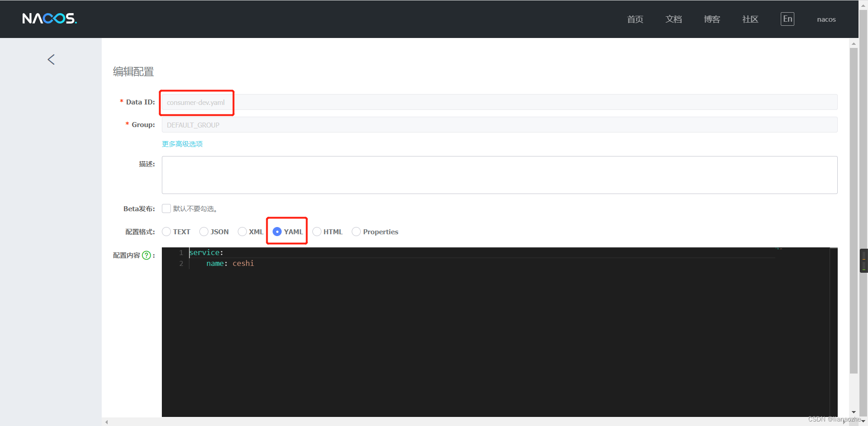This screenshot has height=426, width=868.
Task: Click line number 2 in editor gutter
Action: coord(181,263)
